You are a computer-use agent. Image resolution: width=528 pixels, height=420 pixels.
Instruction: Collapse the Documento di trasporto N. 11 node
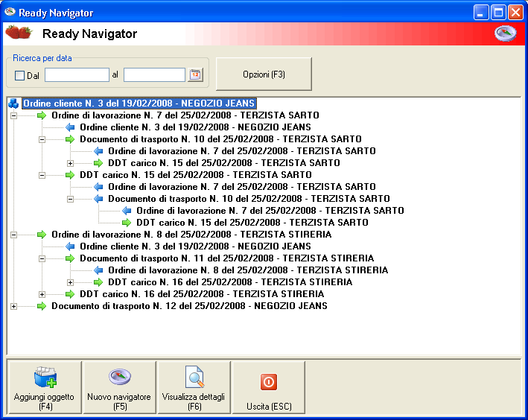click(x=42, y=258)
